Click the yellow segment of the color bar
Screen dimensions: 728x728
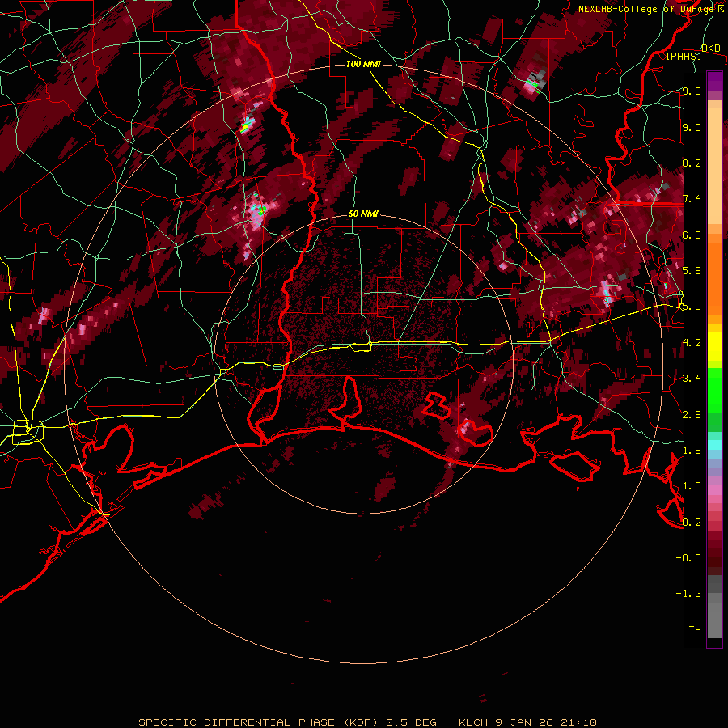pos(714,346)
